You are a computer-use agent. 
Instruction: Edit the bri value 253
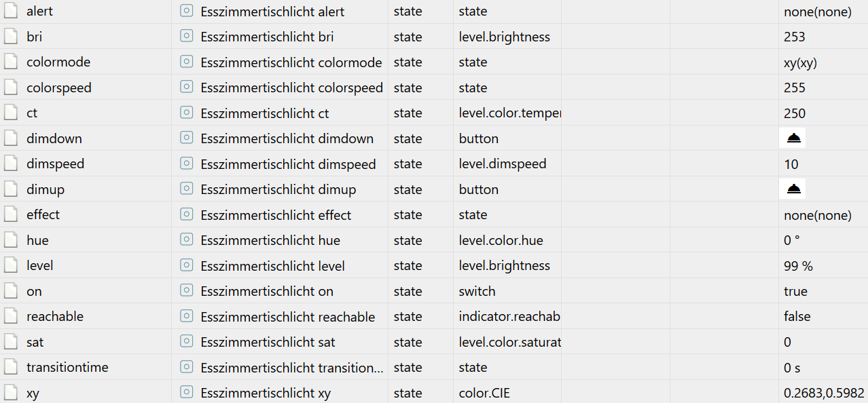[x=794, y=37]
